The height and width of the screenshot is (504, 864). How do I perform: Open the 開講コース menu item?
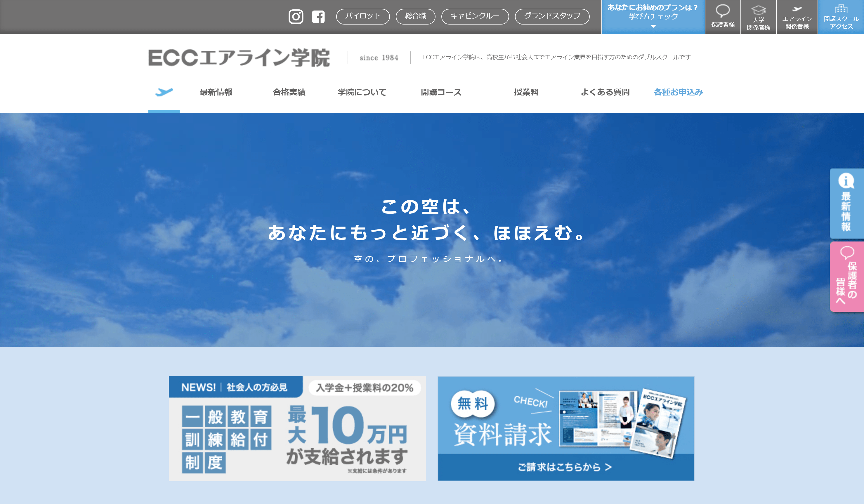click(441, 92)
